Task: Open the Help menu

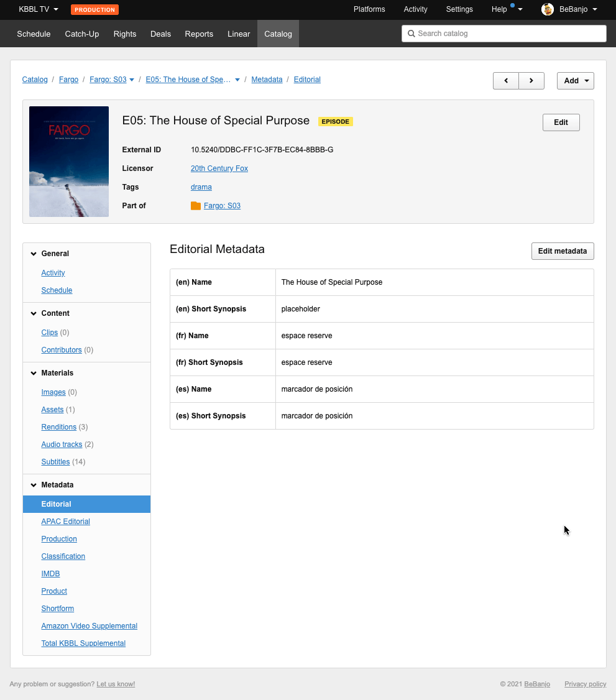Action: (507, 9)
